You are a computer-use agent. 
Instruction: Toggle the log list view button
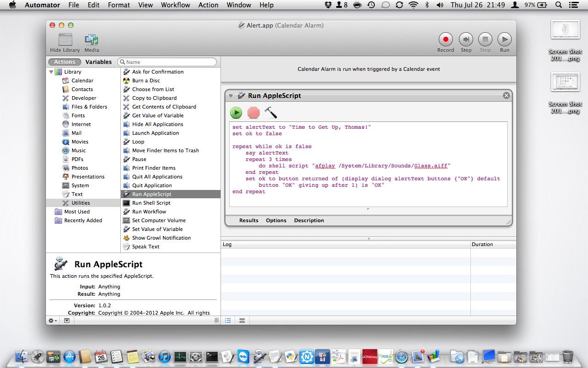click(228, 321)
